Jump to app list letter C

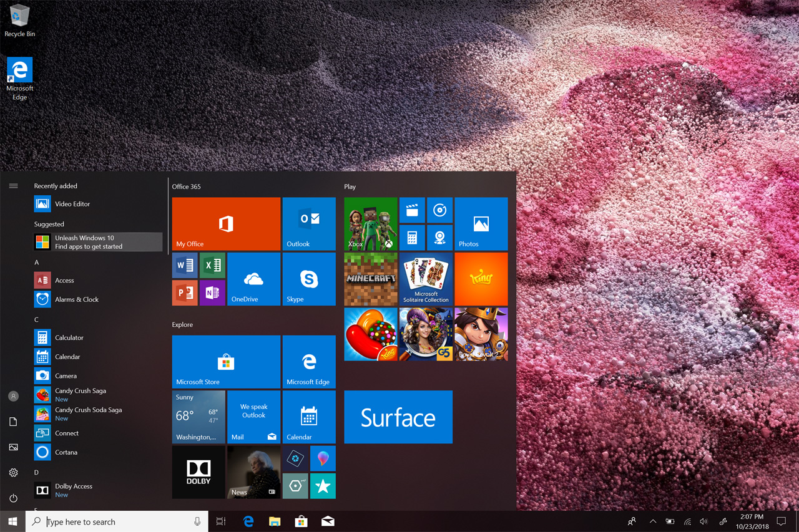click(x=37, y=319)
